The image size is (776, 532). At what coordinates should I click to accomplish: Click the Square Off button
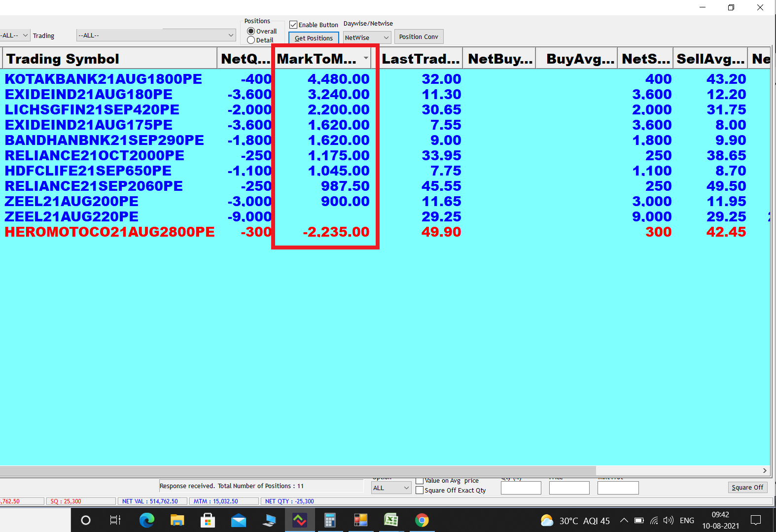747,487
